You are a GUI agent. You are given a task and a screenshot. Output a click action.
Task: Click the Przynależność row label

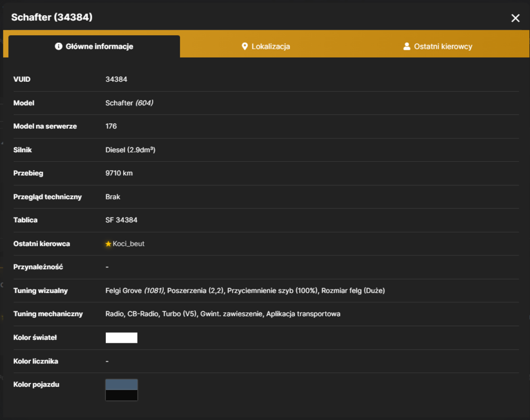point(38,267)
